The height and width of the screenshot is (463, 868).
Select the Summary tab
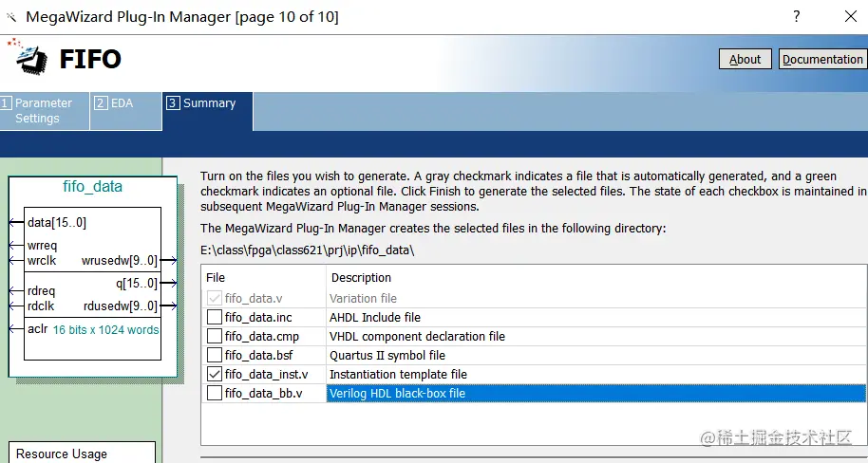pyautogui.click(x=208, y=111)
